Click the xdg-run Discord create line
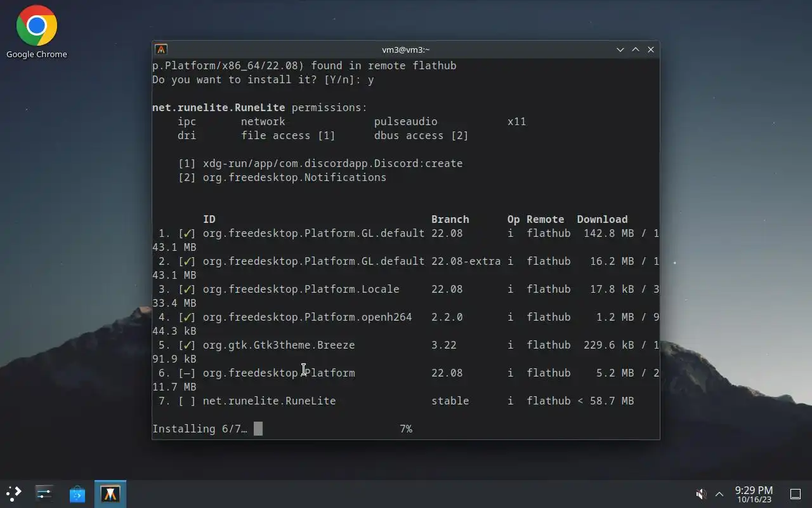This screenshot has height=508, width=812. tap(320, 163)
